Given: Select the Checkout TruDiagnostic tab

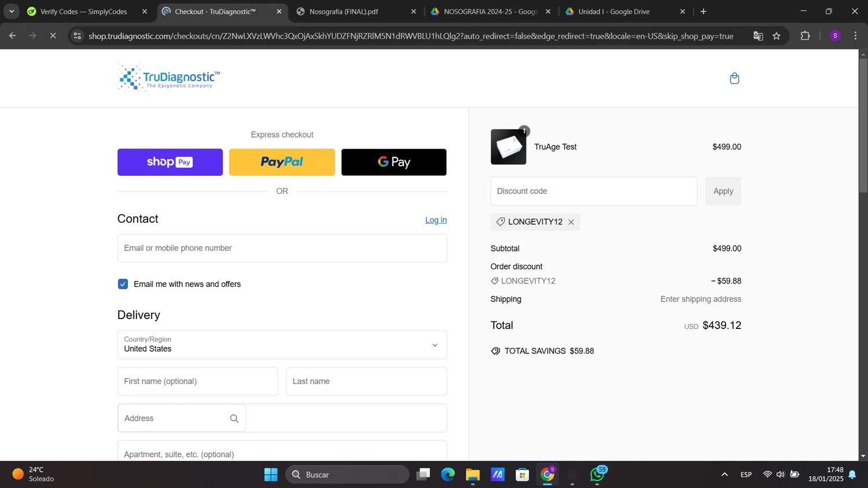Looking at the screenshot, I should [215, 12].
